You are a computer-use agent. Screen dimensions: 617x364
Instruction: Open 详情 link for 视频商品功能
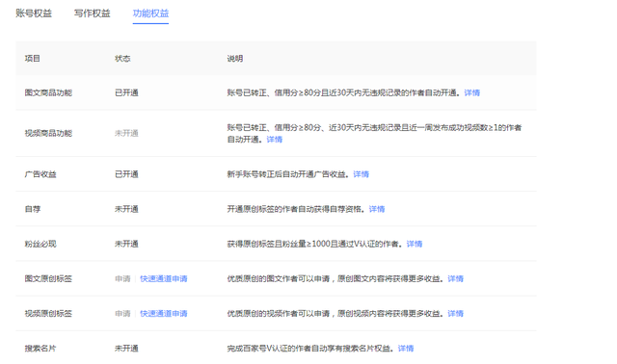coord(274,140)
